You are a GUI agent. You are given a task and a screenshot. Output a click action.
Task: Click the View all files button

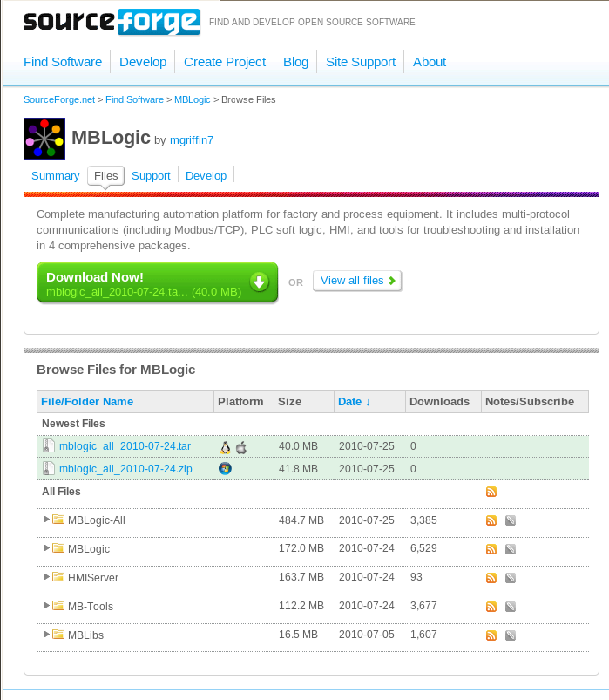point(357,281)
